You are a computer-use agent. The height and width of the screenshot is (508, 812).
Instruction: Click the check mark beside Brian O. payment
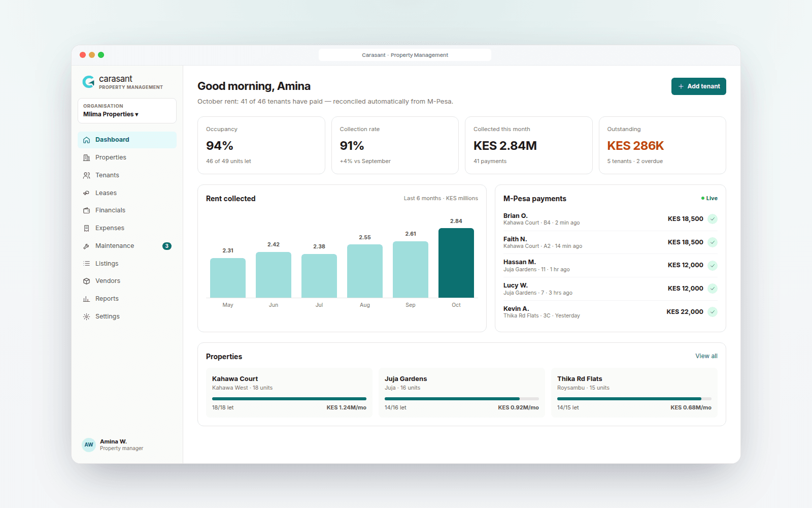point(713,219)
